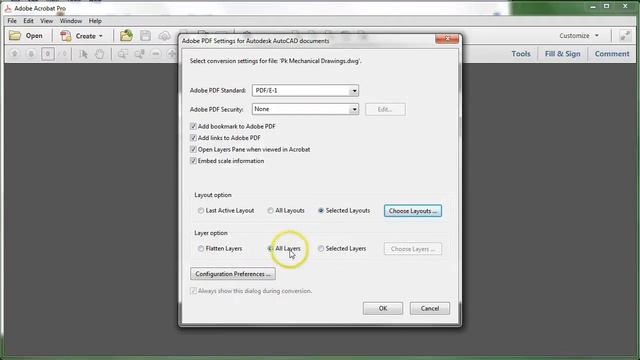Select the All Layers radio button
This screenshot has height=360, width=640.
270,249
